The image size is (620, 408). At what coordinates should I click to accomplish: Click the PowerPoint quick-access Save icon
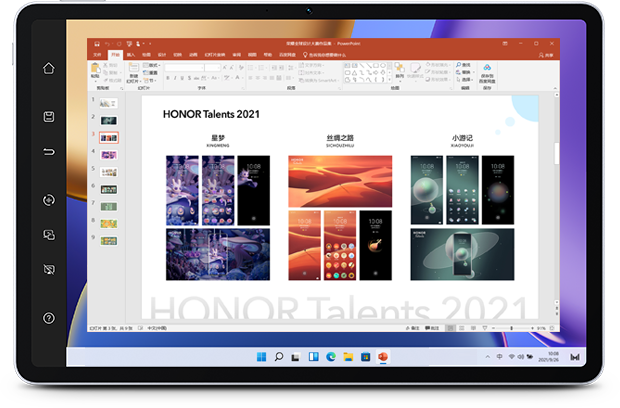coord(97,44)
